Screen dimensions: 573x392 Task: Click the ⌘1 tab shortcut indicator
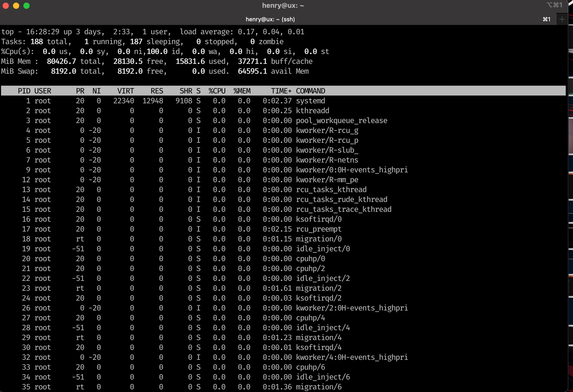click(546, 19)
